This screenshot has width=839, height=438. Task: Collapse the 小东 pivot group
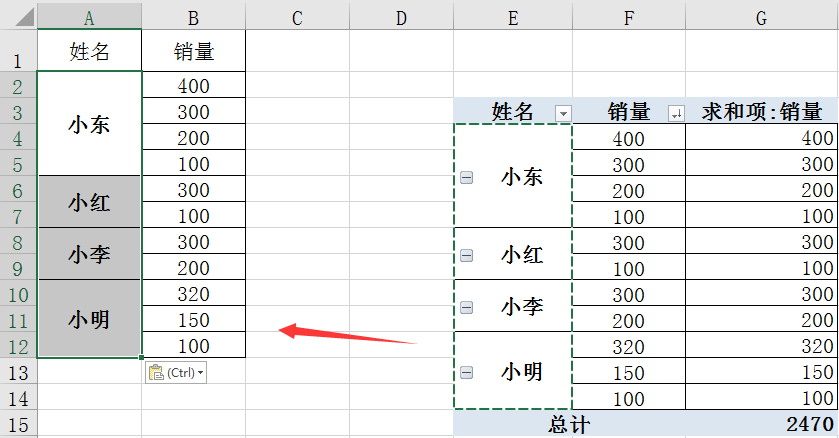pos(467,177)
